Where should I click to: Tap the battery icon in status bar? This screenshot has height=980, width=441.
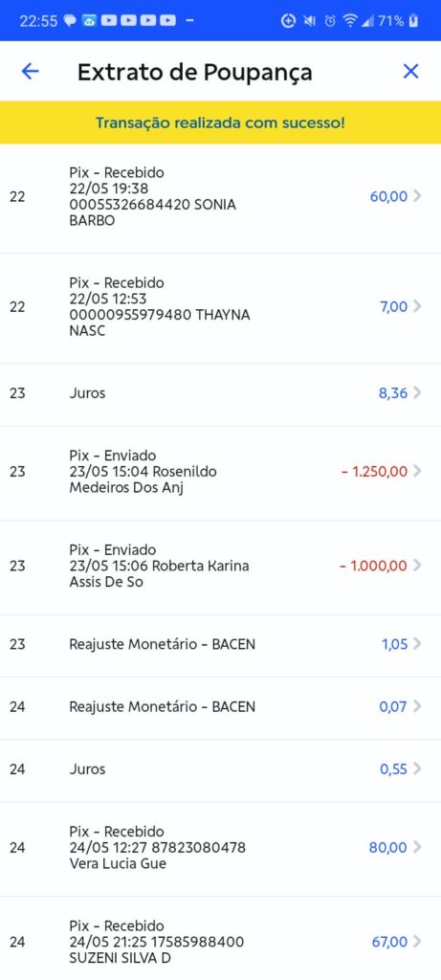coord(413,21)
